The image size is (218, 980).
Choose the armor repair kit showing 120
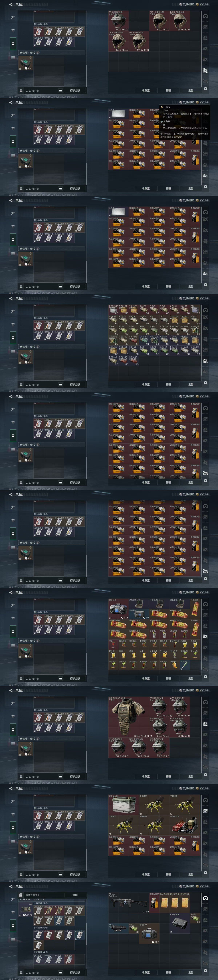coord(149,934)
